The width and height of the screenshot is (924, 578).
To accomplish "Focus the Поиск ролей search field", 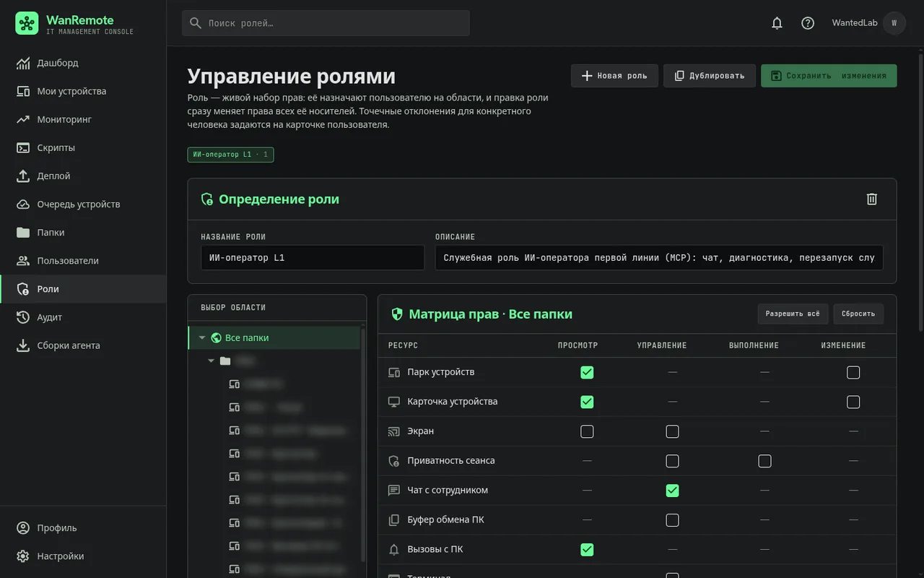I will pos(326,23).
